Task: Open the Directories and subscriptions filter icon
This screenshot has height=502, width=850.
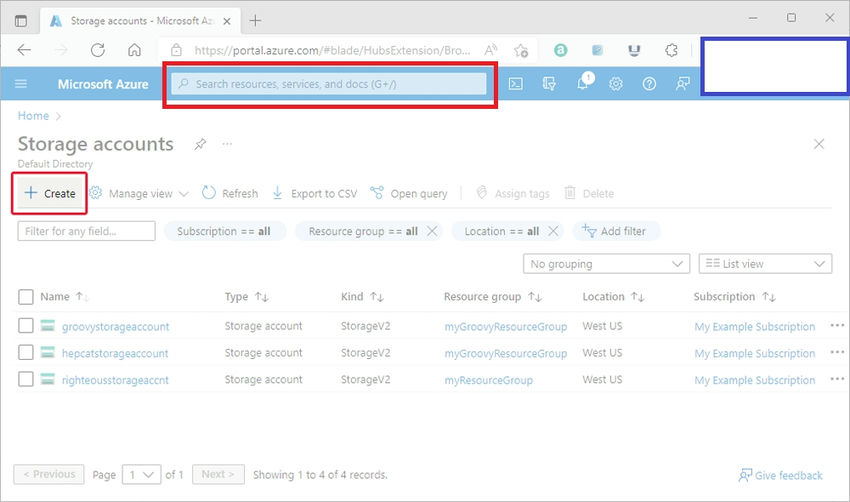Action: coord(549,83)
